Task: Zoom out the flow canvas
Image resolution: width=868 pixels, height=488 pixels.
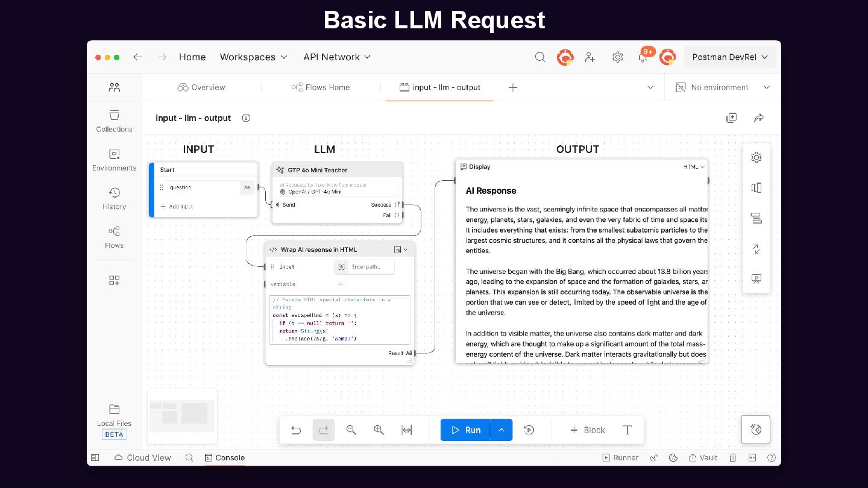Action: tap(351, 430)
